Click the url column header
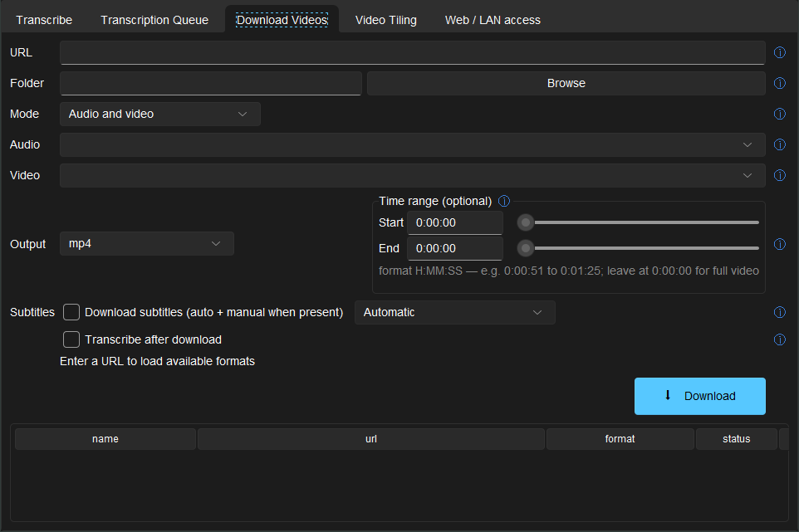The width and height of the screenshot is (799, 532). coord(371,439)
